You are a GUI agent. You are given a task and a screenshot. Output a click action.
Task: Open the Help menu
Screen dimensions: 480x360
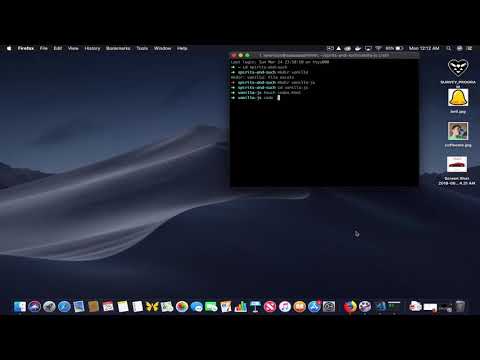(x=182, y=48)
